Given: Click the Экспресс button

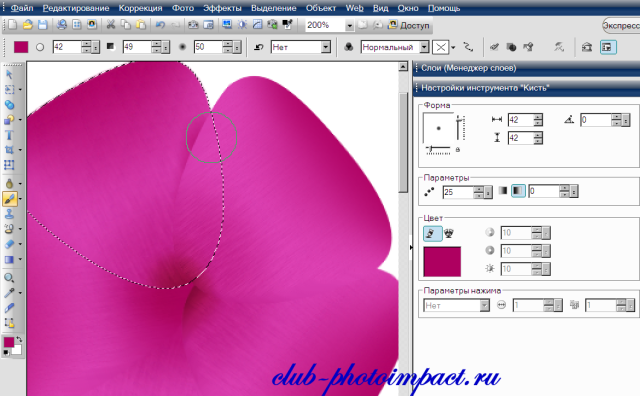Looking at the screenshot, I should (x=621, y=25).
